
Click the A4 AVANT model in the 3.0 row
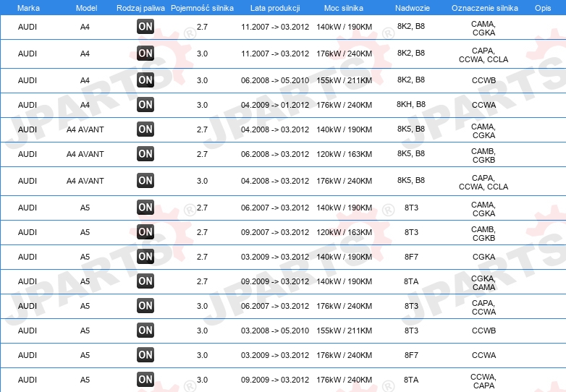pos(85,181)
